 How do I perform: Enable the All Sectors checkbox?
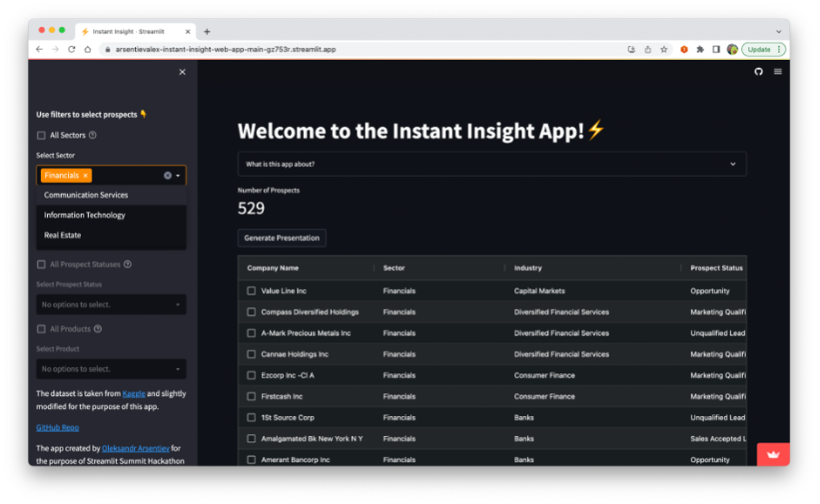[x=41, y=135]
